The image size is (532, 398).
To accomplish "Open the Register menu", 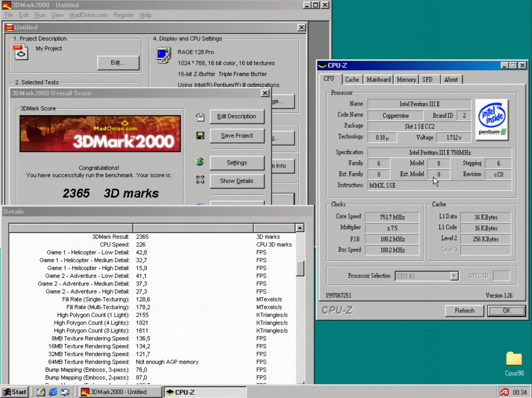I will (x=124, y=15).
